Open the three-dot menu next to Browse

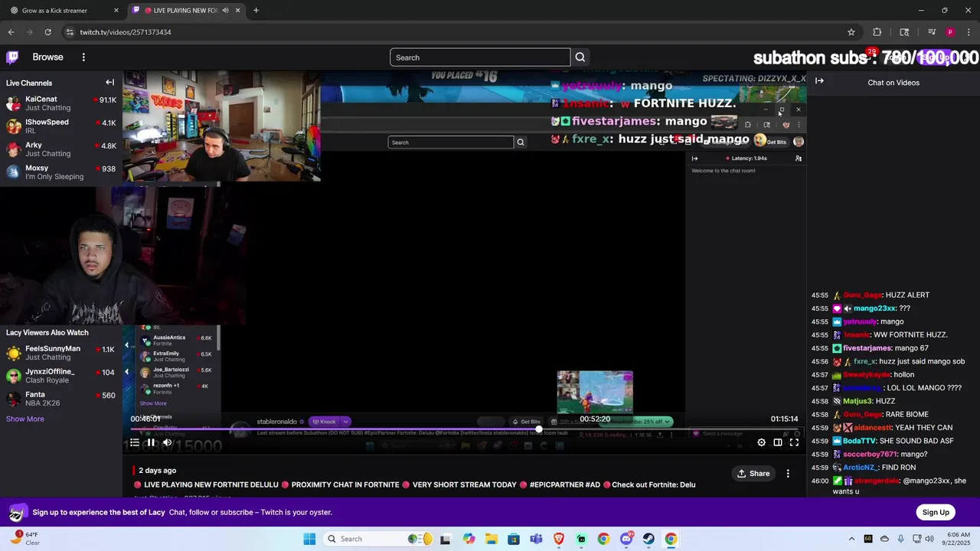click(x=83, y=57)
